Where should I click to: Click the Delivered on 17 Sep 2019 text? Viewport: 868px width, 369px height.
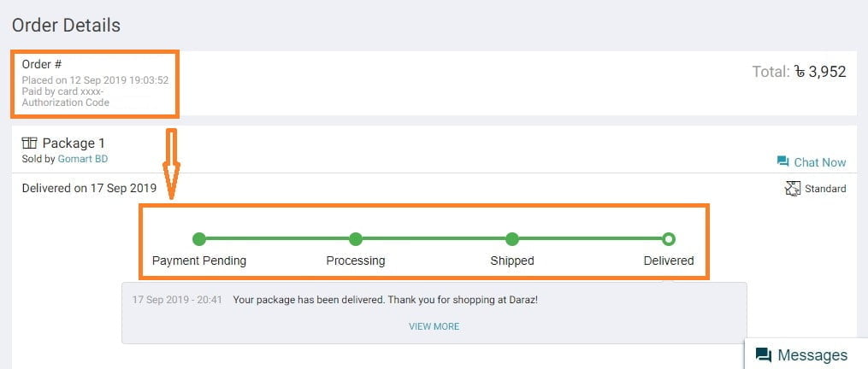89,188
